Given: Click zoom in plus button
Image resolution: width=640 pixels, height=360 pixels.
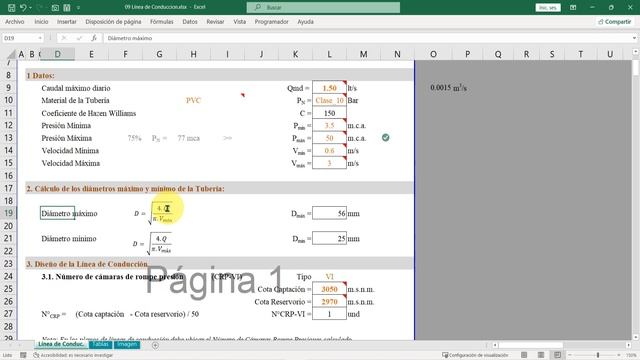Looking at the screenshot, I should coord(619,355).
